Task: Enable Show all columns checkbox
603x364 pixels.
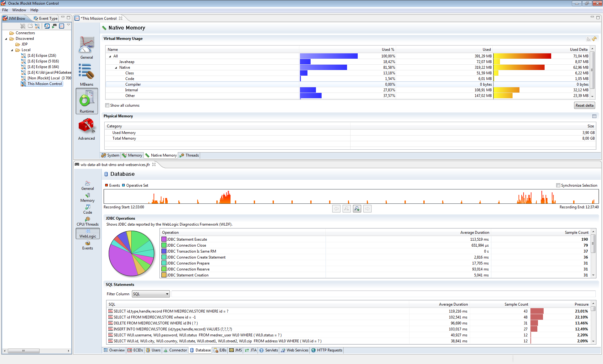Action: point(107,105)
